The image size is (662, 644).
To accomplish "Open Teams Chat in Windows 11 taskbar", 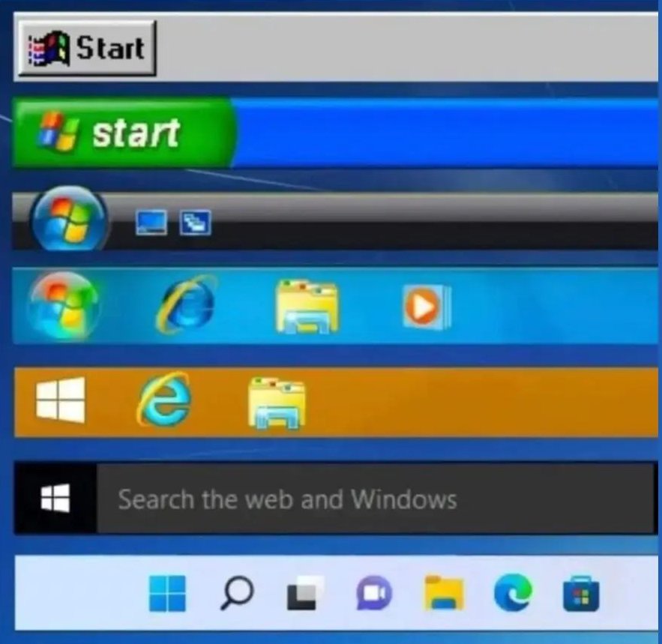I will pyautogui.click(x=374, y=593).
